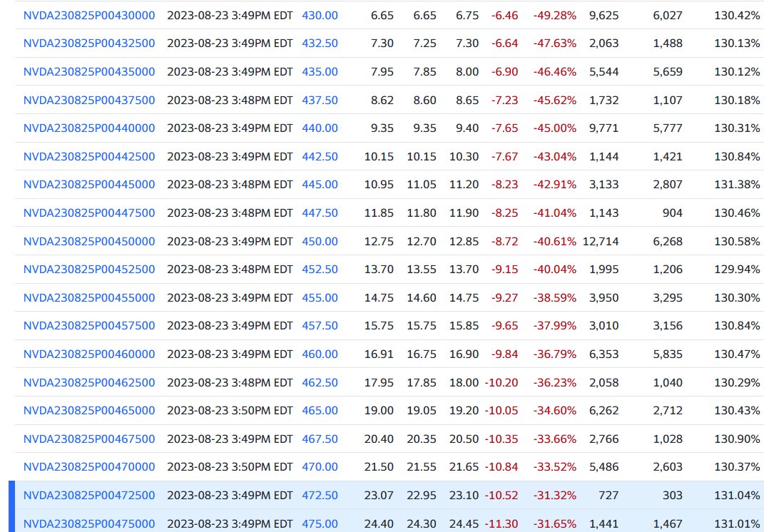
Task: Select the volume value 727
Action: pos(608,495)
